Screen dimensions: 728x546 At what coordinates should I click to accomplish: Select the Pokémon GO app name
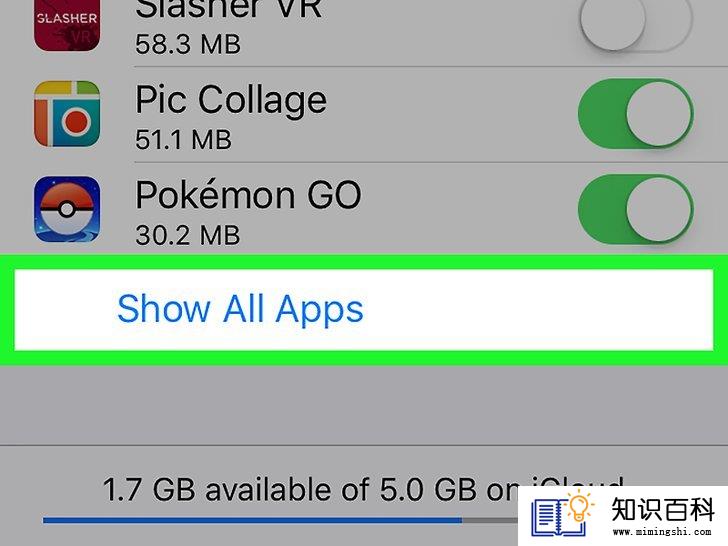tap(248, 195)
